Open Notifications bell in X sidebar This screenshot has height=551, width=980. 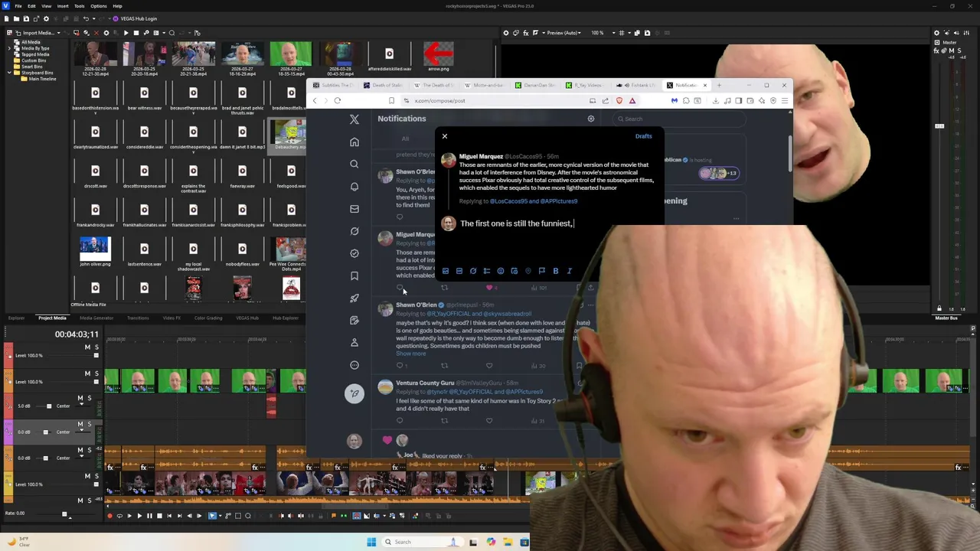(354, 187)
